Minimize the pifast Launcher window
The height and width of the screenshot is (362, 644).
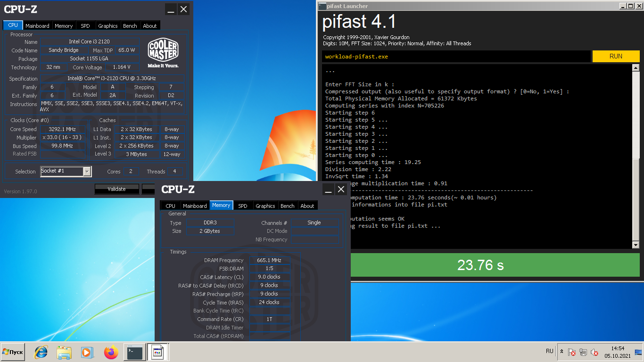[x=623, y=6]
